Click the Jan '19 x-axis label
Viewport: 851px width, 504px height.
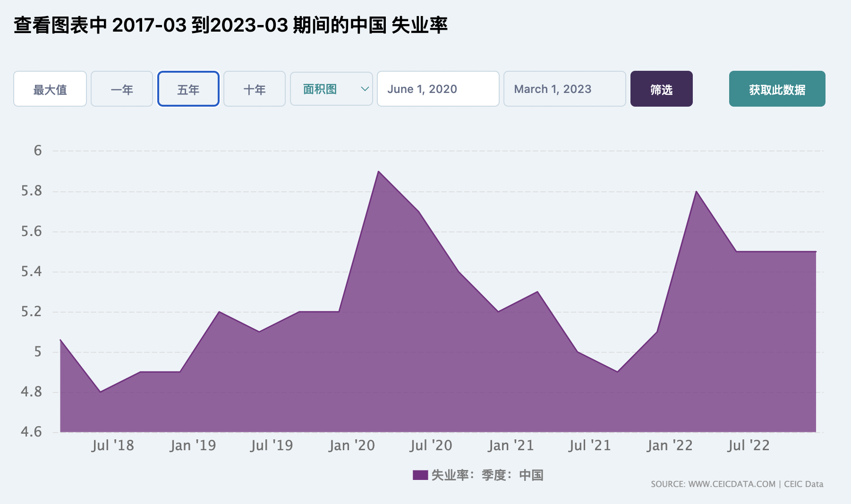click(193, 445)
